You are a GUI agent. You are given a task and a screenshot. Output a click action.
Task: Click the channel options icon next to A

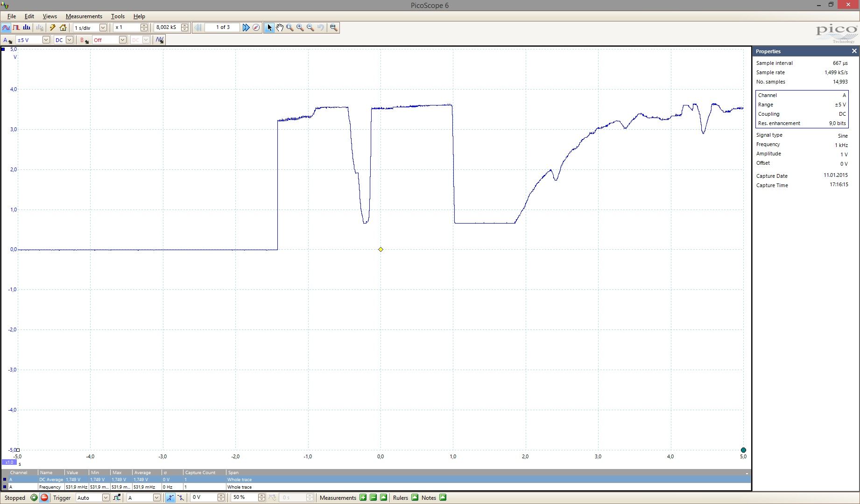coord(10,42)
